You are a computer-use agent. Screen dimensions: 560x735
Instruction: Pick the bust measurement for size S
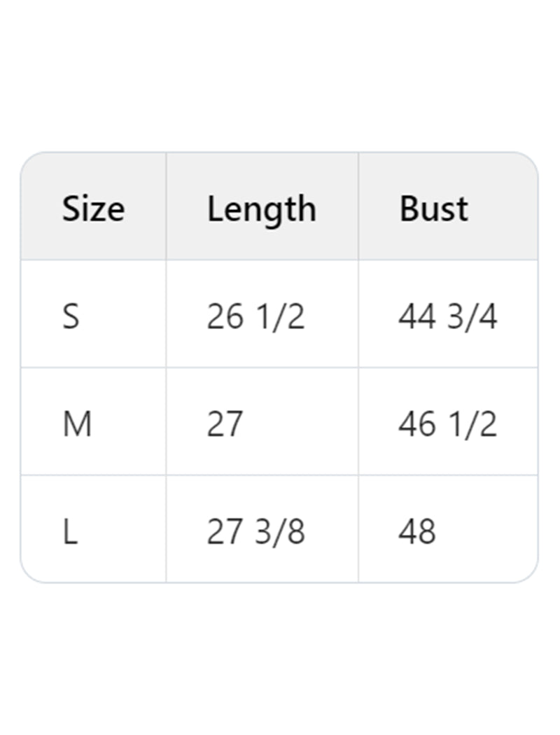(x=447, y=316)
